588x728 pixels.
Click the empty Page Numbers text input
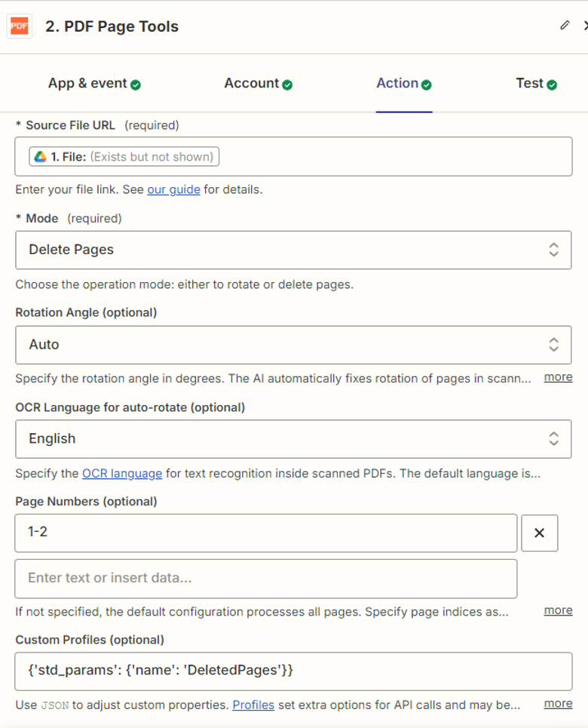pyautogui.click(x=266, y=578)
